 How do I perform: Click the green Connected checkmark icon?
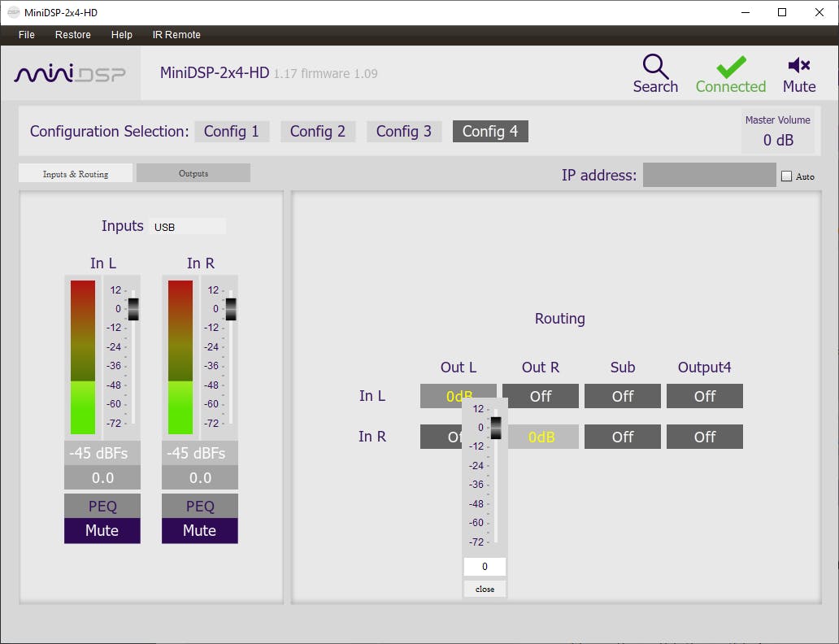pyautogui.click(x=731, y=67)
